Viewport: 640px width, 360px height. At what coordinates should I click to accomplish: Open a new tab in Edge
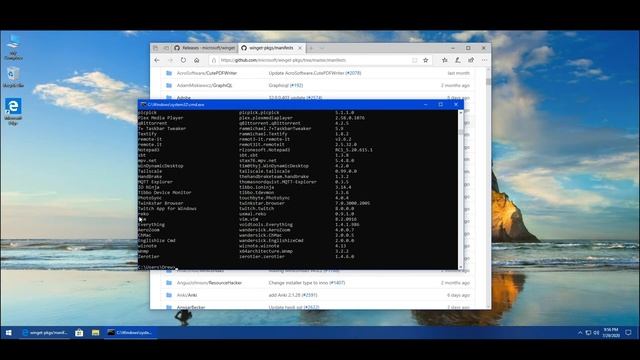311,48
